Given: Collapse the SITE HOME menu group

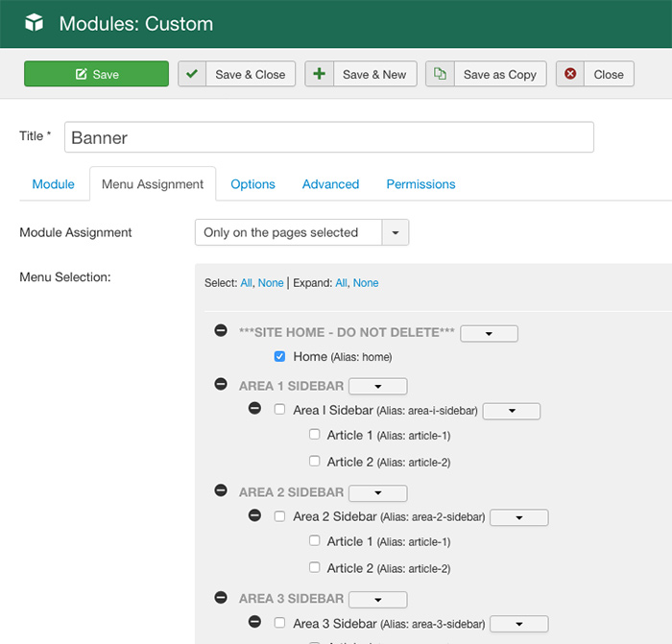Looking at the screenshot, I should pos(221,330).
